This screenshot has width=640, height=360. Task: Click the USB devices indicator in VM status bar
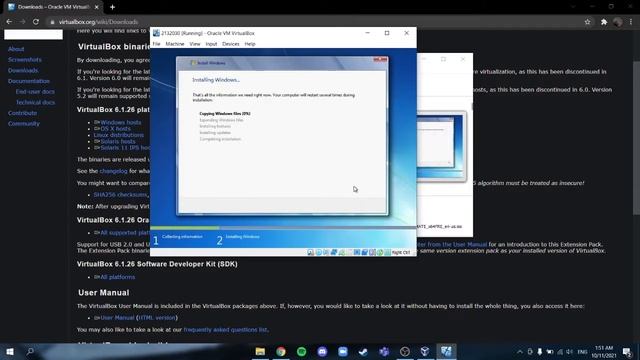coord(342,252)
